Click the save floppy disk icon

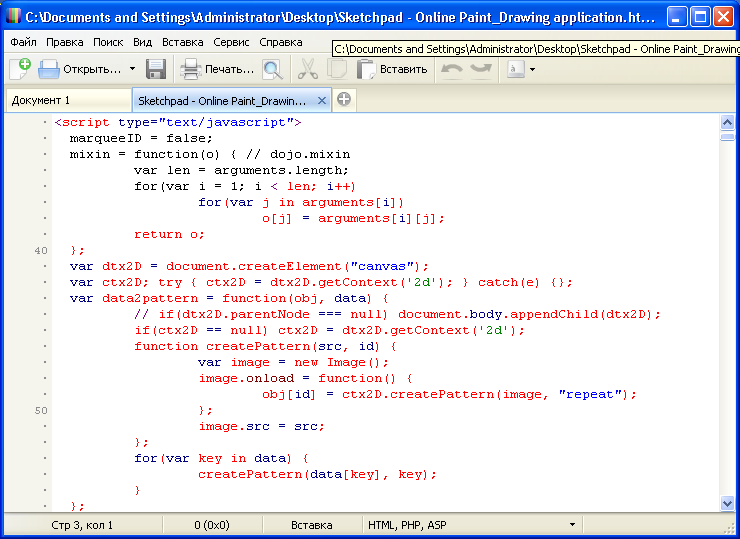156,69
